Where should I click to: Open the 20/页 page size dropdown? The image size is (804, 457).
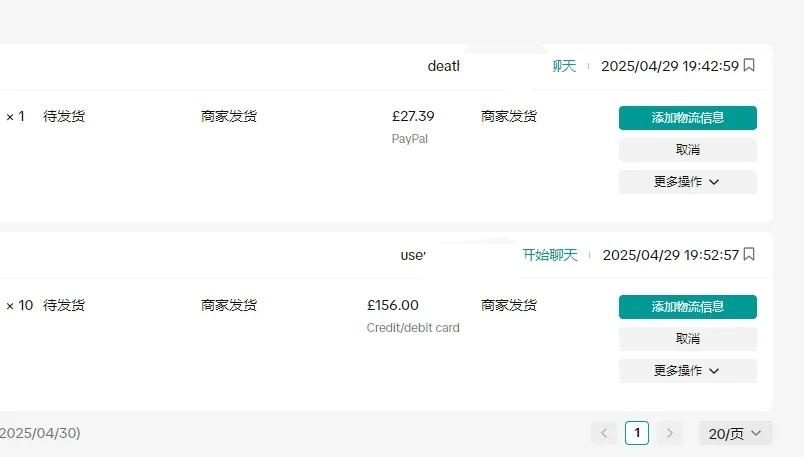click(735, 433)
